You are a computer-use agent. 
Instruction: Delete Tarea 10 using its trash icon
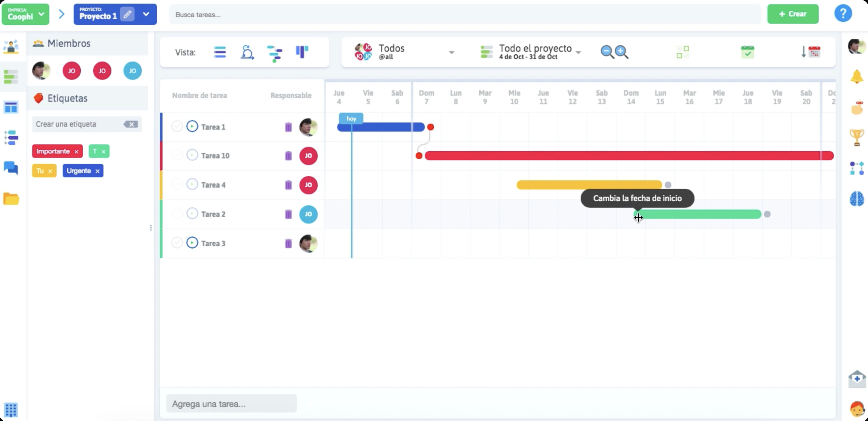288,155
